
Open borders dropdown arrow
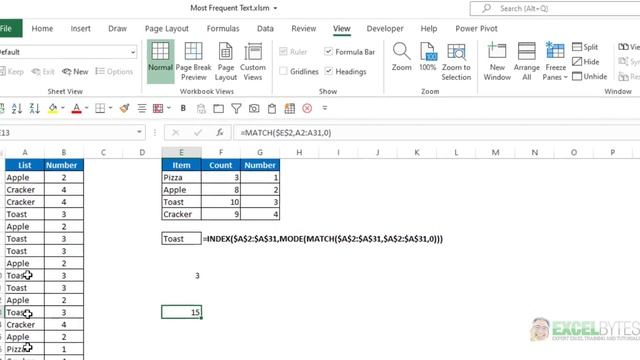110,108
